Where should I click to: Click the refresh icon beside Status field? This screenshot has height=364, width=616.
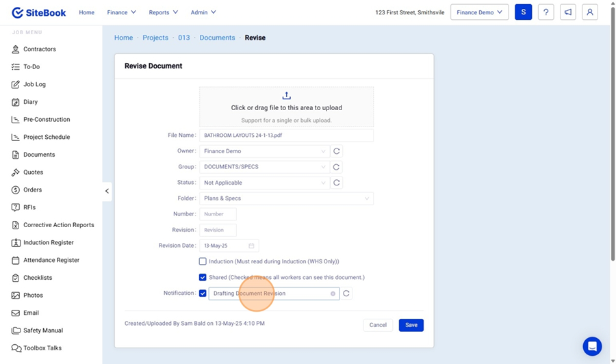click(x=336, y=183)
